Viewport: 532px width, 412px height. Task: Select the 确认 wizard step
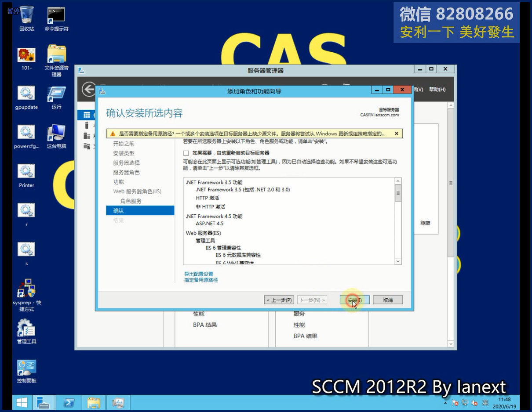tap(140, 211)
